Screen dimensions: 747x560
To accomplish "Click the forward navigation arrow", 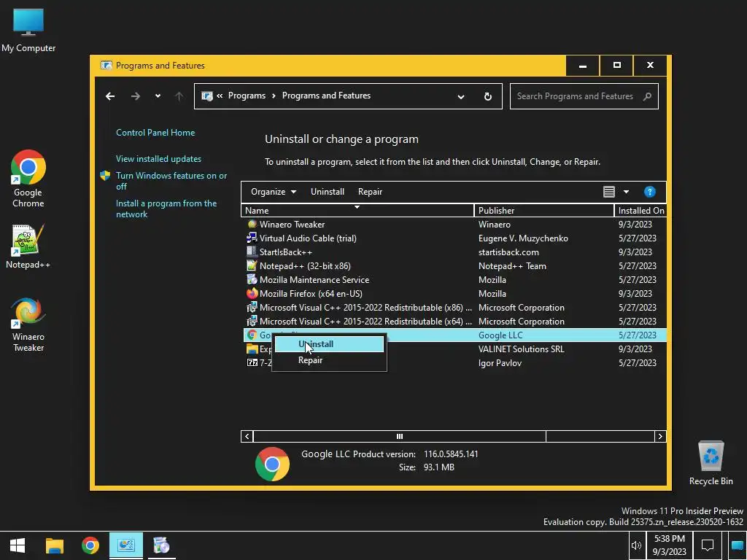I will [136, 96].
